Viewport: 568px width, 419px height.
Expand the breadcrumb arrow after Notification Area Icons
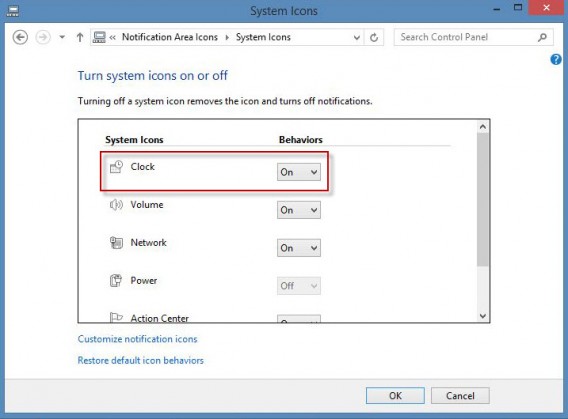click(227, 37)
